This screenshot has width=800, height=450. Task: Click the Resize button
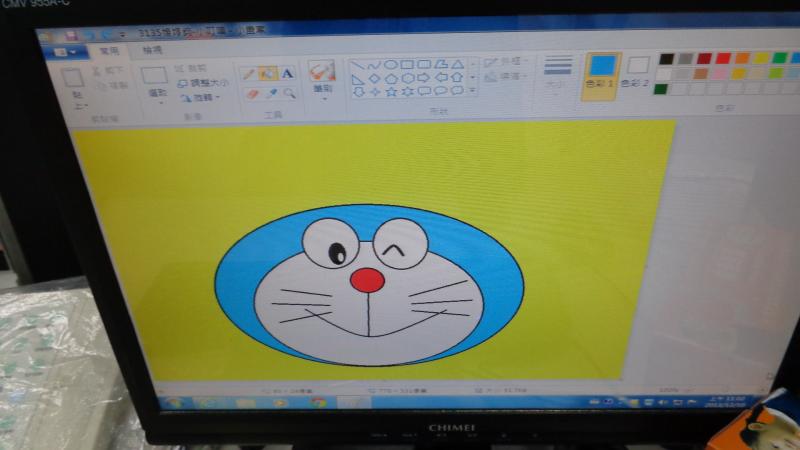tap(203, 83)
